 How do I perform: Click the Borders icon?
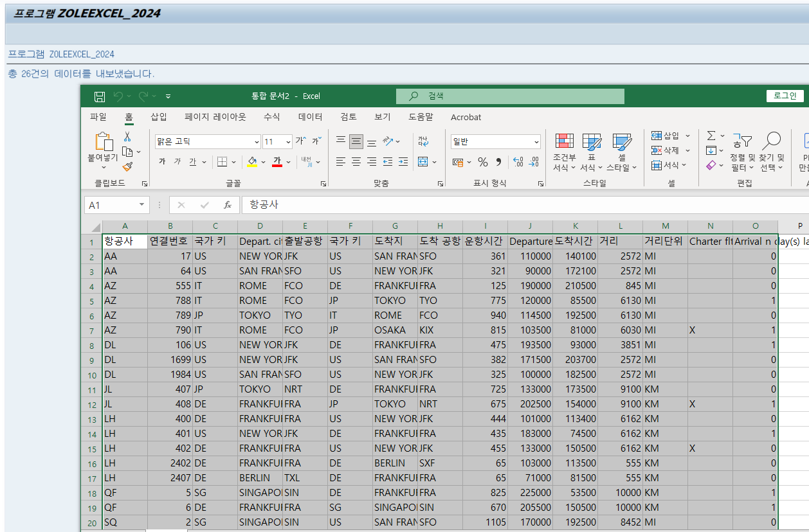pos(222,162)
